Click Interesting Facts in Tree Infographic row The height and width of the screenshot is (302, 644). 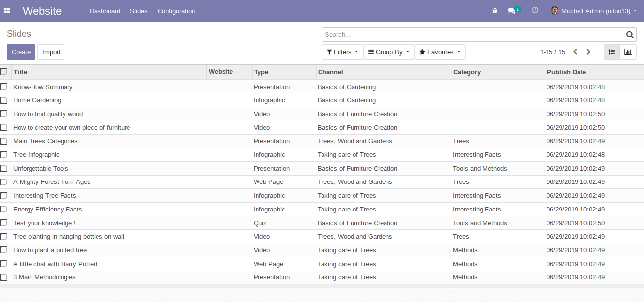tap(477, 155)
